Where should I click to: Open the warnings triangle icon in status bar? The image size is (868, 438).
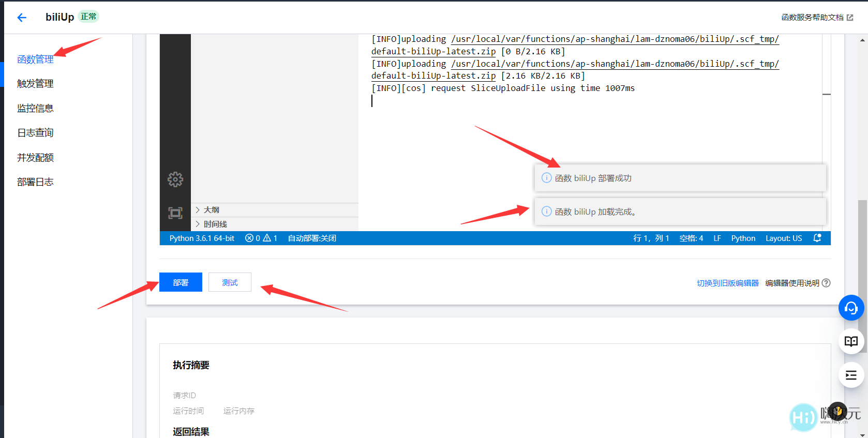coord(267,238)
